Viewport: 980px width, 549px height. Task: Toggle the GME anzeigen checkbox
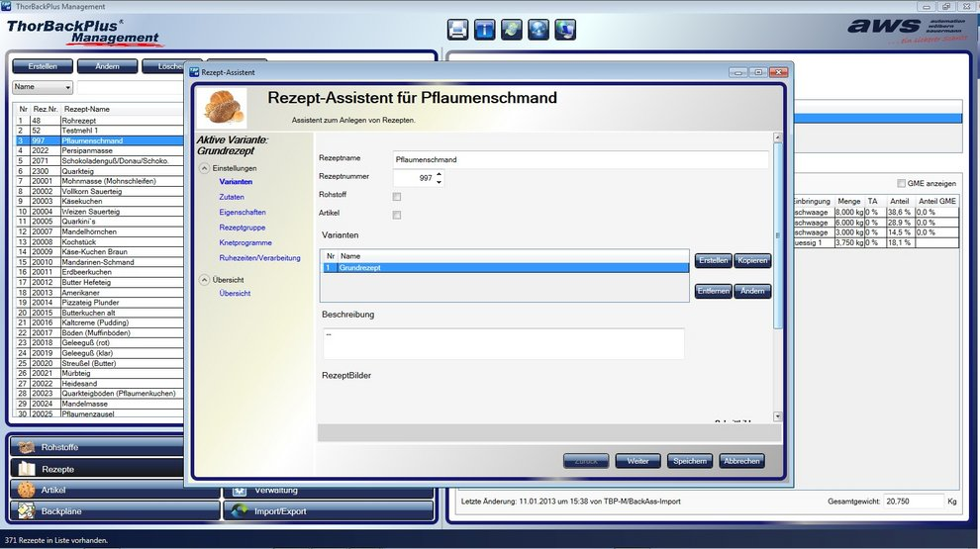[901, 183]
